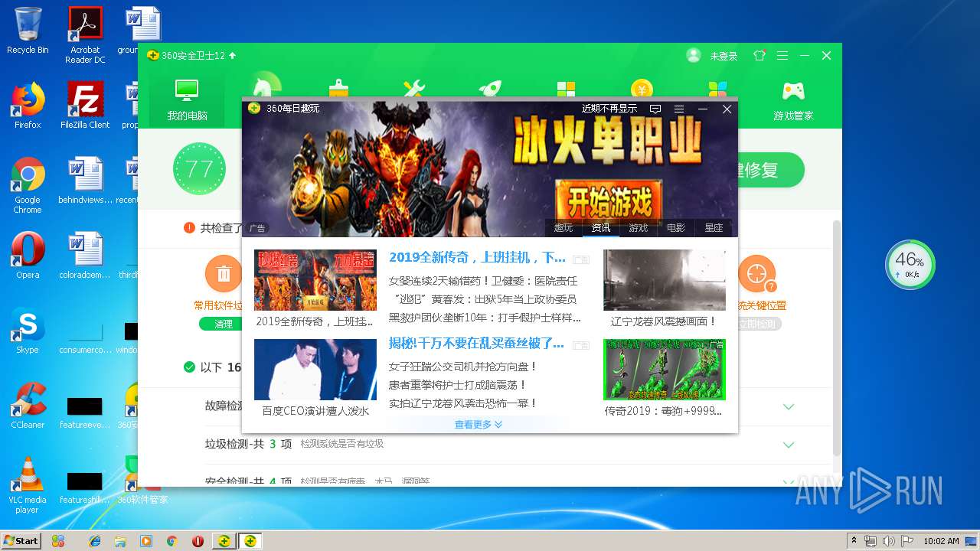
Task: Open news 女子狂踹公交司机并抢方向盘
Action: (x=463, y=367)
